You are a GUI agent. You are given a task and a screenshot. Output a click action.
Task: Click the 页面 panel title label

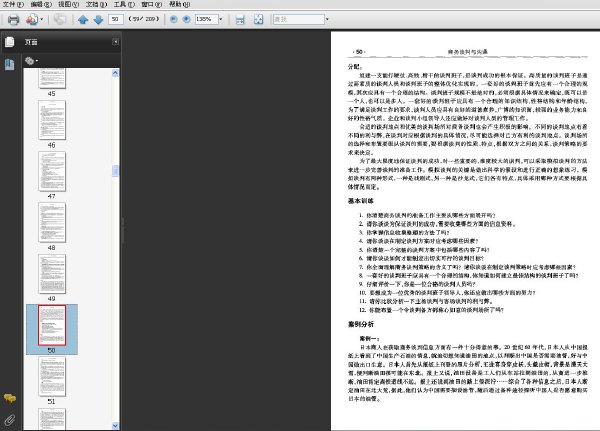click(x=31, y=42)
